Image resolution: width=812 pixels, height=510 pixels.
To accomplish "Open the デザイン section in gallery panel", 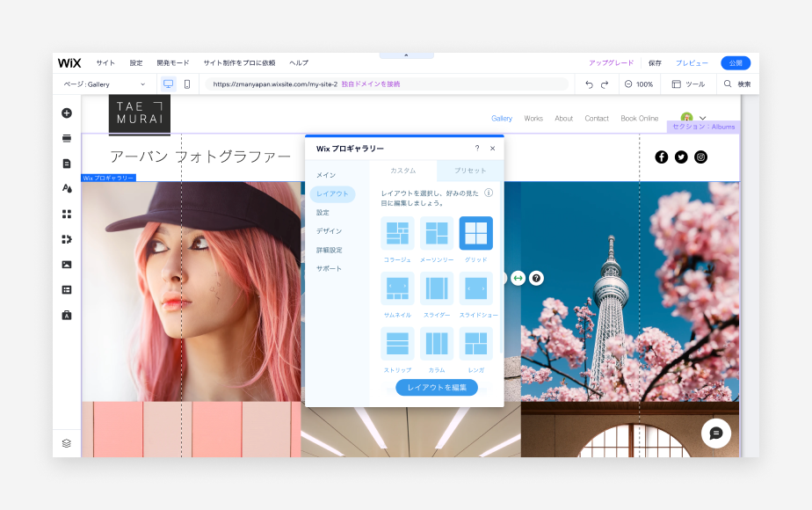I will 329,231.
